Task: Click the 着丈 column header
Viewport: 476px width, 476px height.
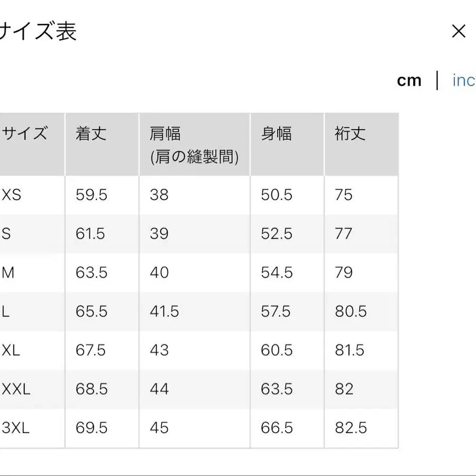Action: (90, 134)
